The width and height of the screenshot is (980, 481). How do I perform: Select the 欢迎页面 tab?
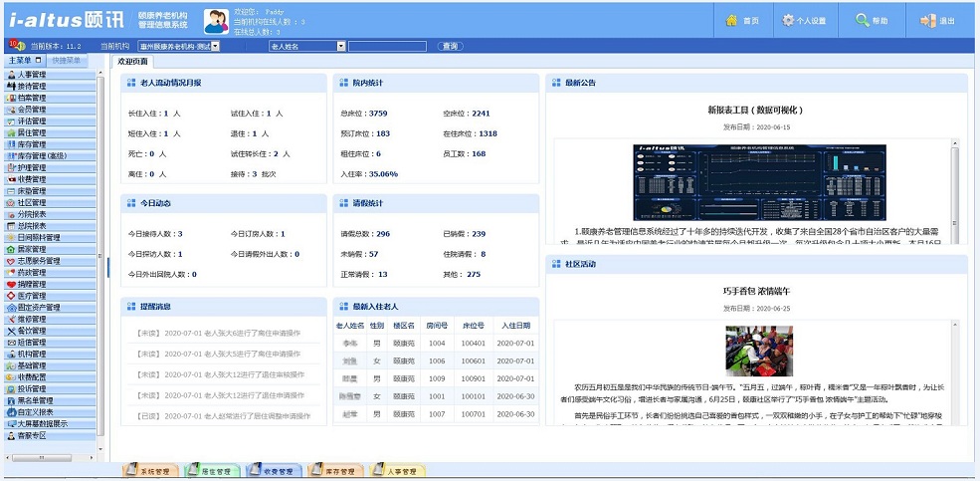tap(137, 62)
